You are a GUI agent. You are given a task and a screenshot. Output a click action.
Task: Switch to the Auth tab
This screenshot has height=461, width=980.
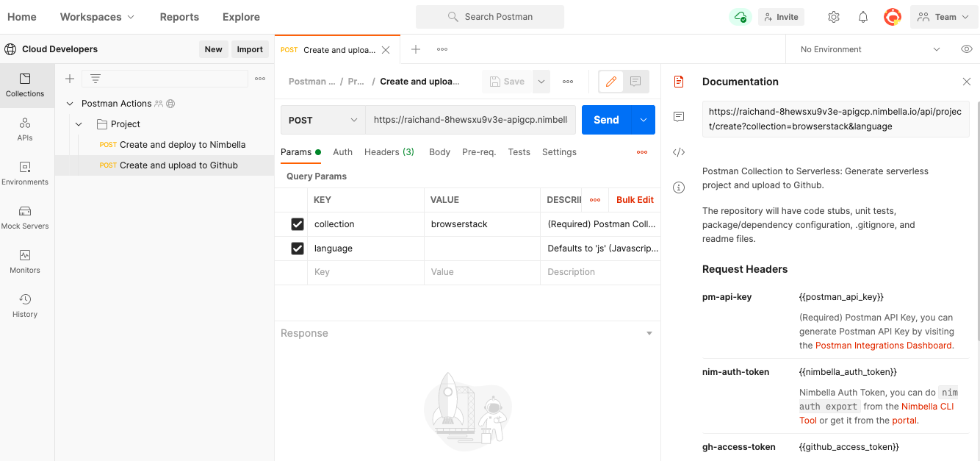coord(343,152)
